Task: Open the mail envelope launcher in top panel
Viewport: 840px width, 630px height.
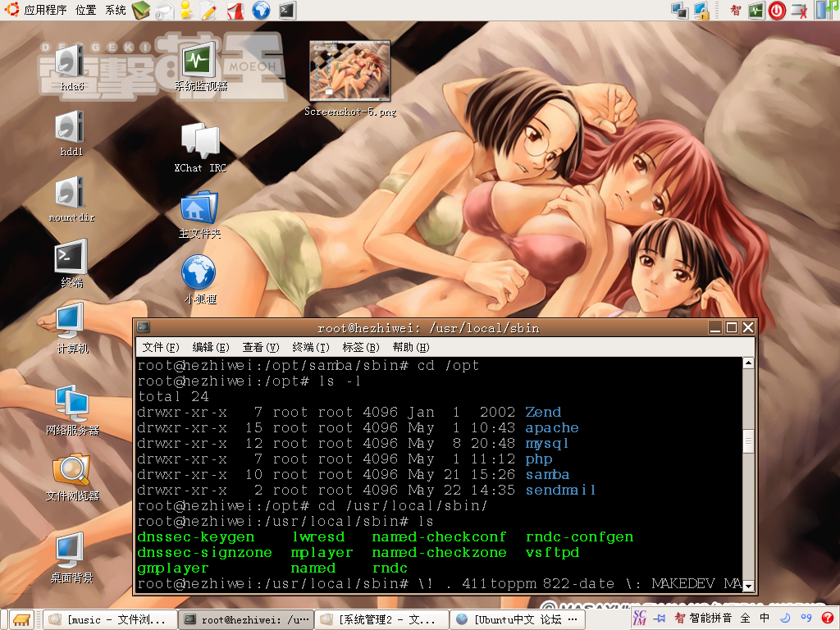Action: pyautogui.click(x=165, y=11)
